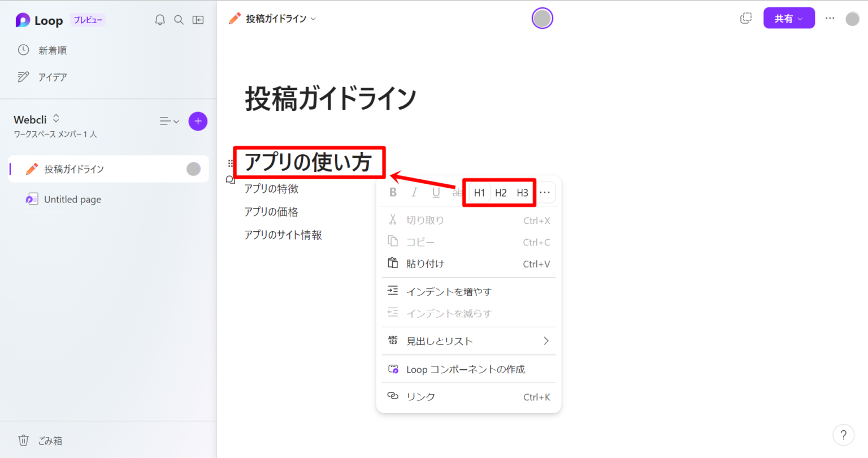
Task: Select リンク from the context menu
Action: point(468,397)
